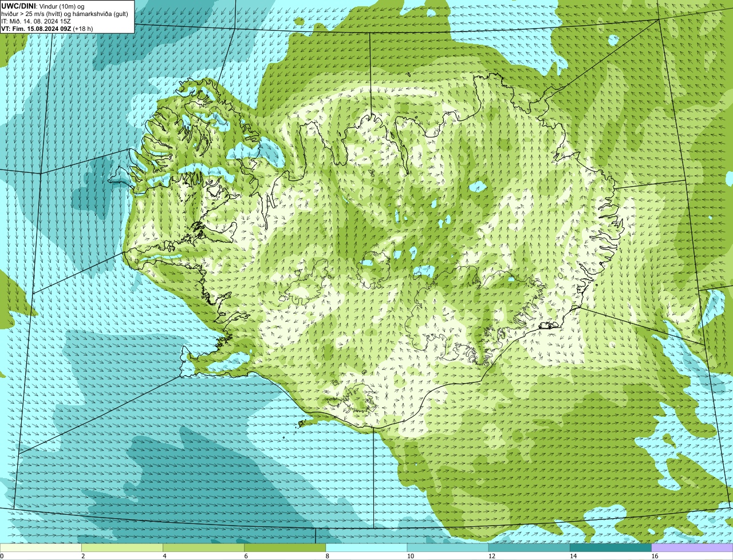Click the "16" label under the color scale
This screenshot has width=733, height=560.
[x=655, y=556]
